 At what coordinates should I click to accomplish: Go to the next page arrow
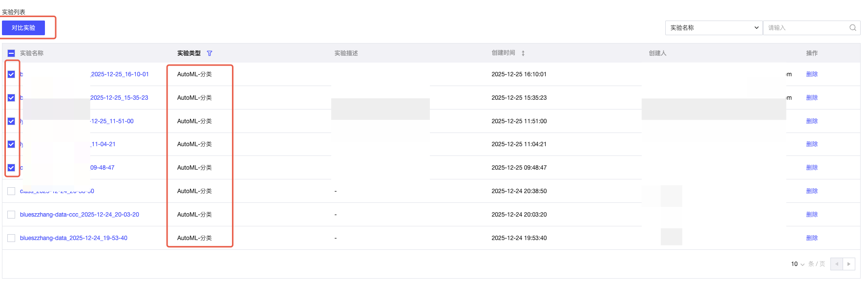[x=849, y=264]
